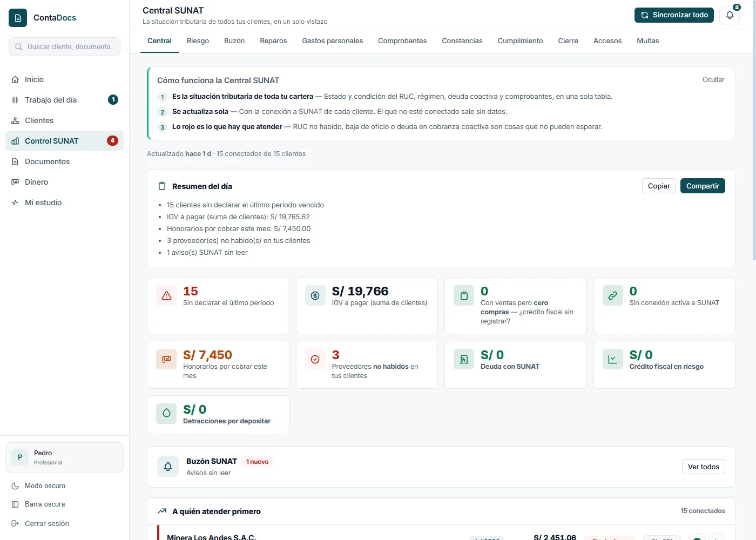Click the Inicio home icon
This screenshot has width=756, height=540.
point(15,79)
